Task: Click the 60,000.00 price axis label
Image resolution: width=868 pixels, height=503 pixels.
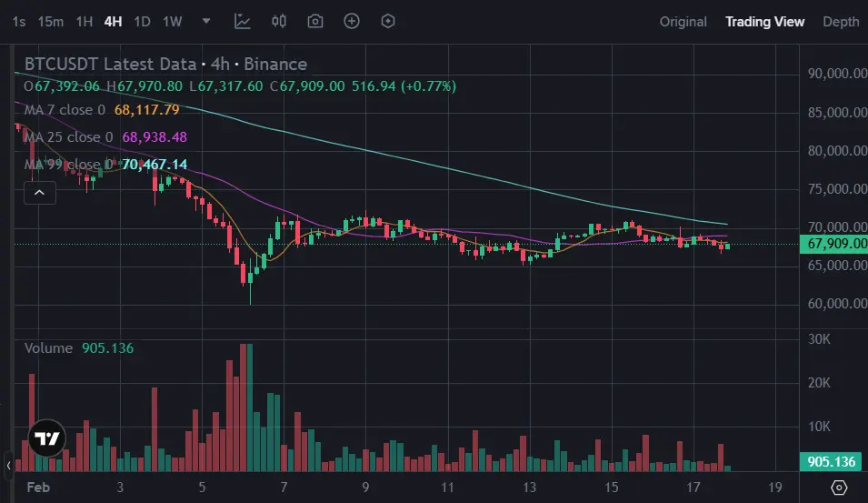Action: [x=837, y=304]
